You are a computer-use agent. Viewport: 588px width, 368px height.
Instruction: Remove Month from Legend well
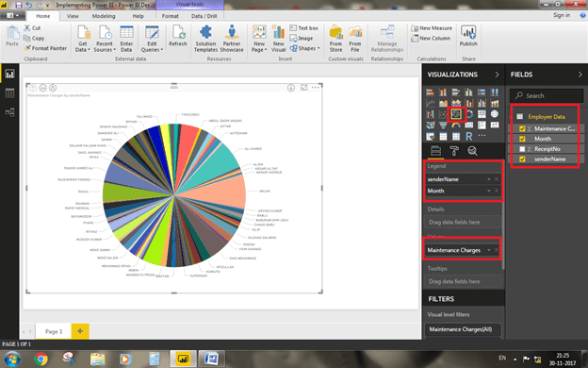pyautogui.click(x=497, y=191)
